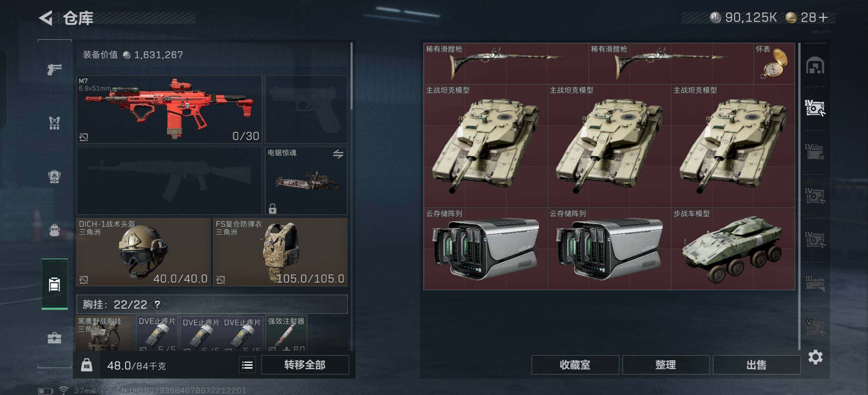This screenshot has width=868, height=395.
Task: Swap melee weapon via arrows on 电锯惊魂
Action: click(x=338, y=154)
